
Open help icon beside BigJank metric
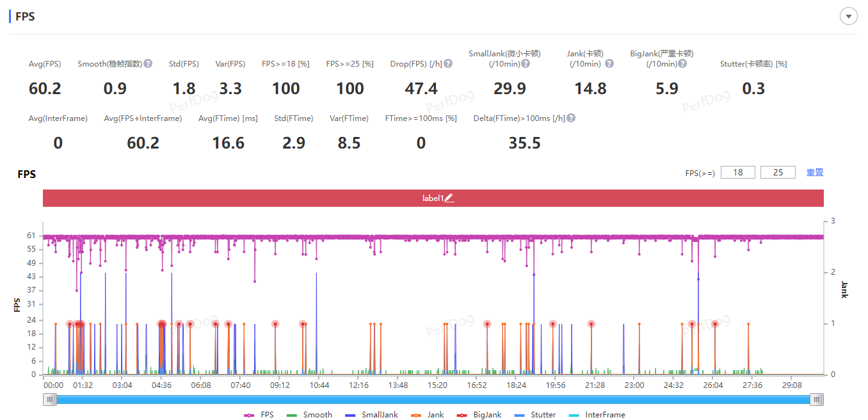[x=682, y=63]
